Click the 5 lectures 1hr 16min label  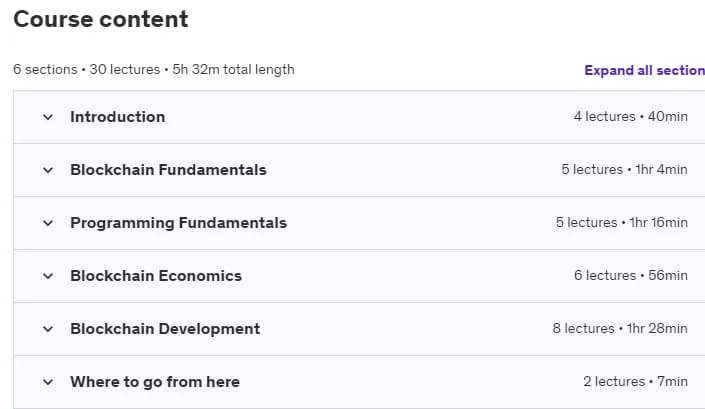coord(621,222)
